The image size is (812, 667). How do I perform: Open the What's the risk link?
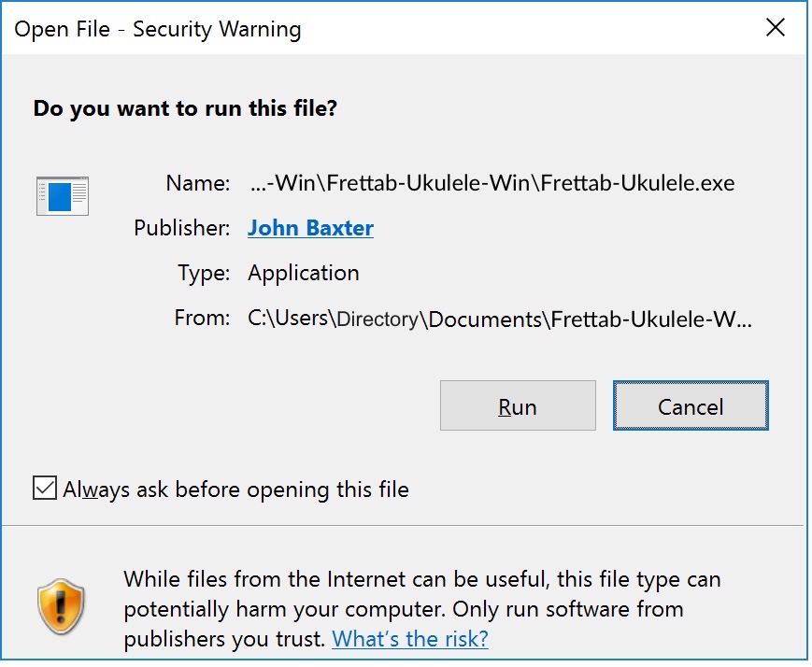[410, 639]
